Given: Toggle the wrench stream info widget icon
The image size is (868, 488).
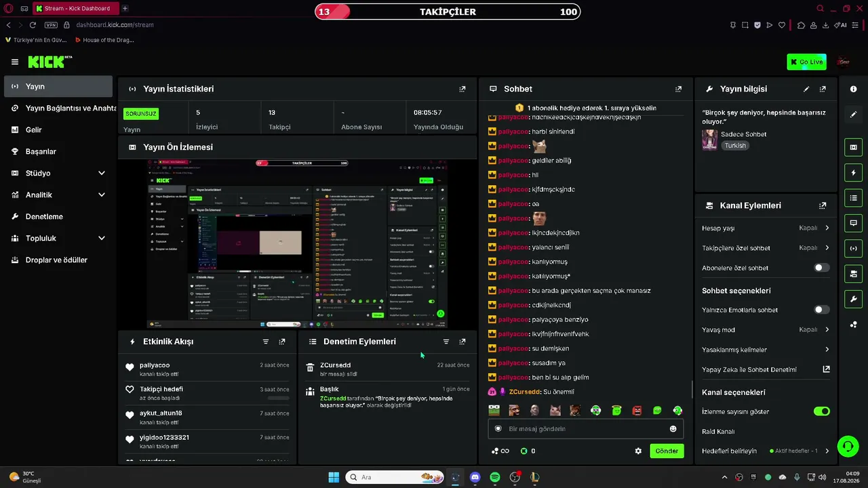Looking at the screenshot, I should tap(853, 299).
